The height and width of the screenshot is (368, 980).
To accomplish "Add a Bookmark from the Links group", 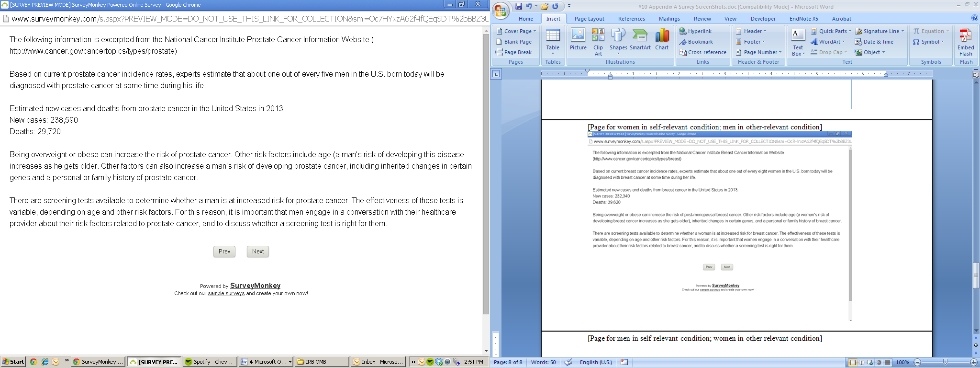I will pos(696,42).
